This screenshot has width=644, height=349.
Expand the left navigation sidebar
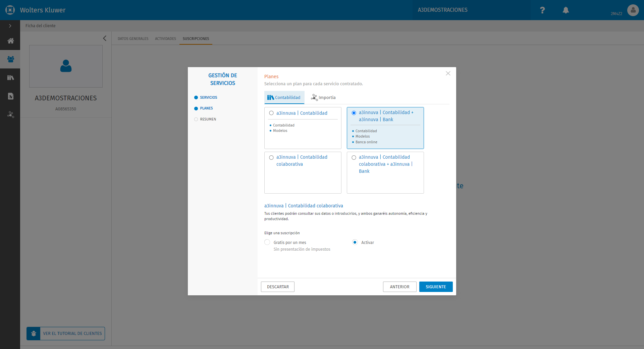click(x=10, y=26)
